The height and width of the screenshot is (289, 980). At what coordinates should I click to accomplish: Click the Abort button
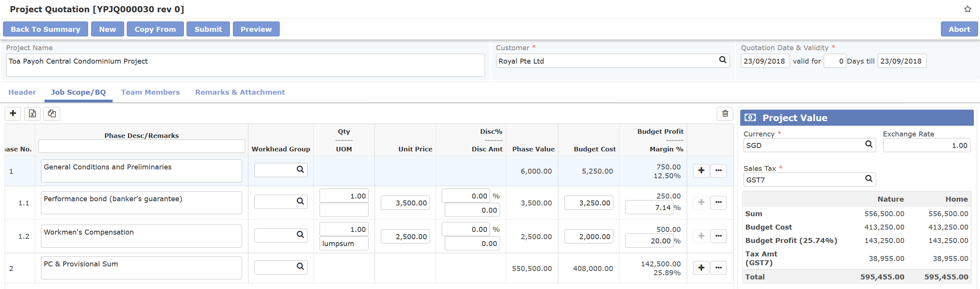(x=959, y=29)
